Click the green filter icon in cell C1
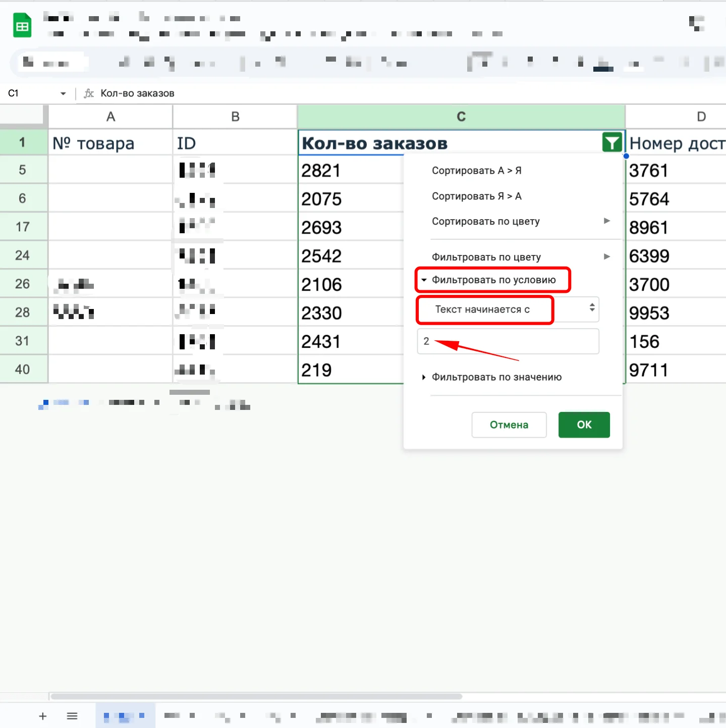Screen dimensions: 726x728 611,143
